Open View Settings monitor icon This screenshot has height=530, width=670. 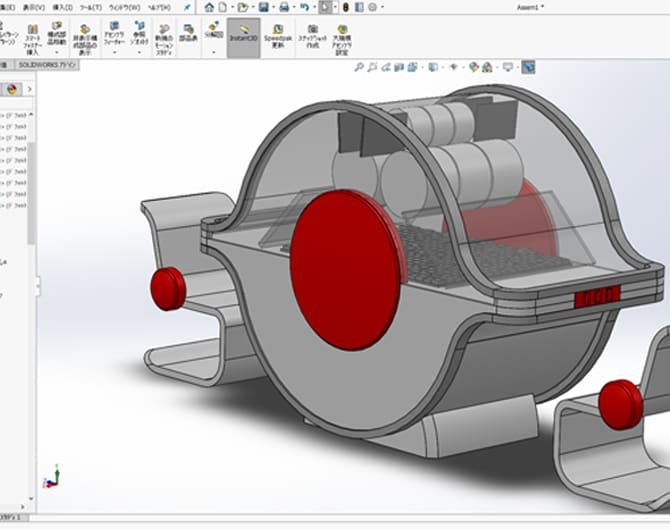point(508,67)
